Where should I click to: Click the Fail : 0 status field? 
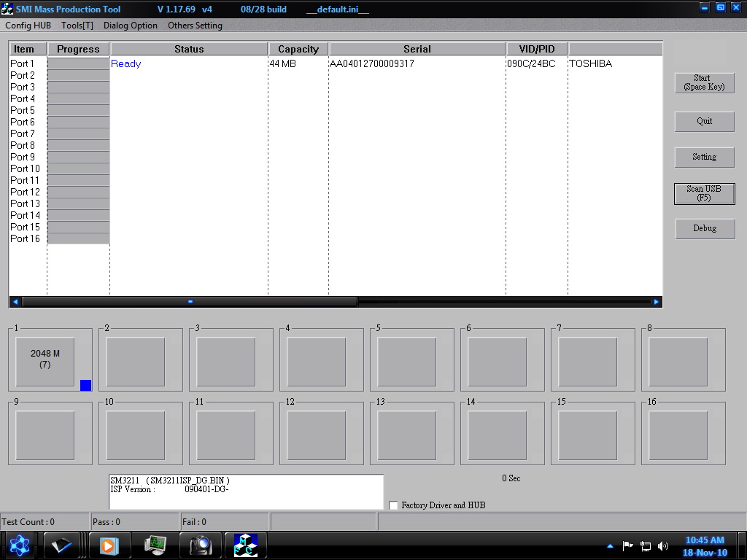tap(225, 522)
